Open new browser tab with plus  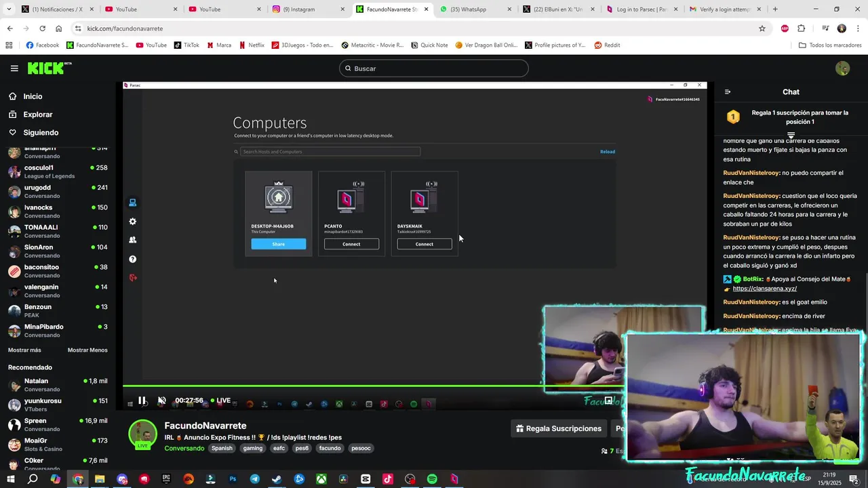(775, 9)
